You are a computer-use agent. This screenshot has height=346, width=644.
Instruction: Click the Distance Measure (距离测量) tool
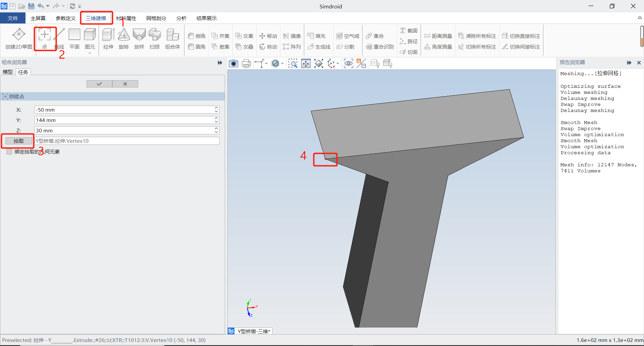coord(438,36)
